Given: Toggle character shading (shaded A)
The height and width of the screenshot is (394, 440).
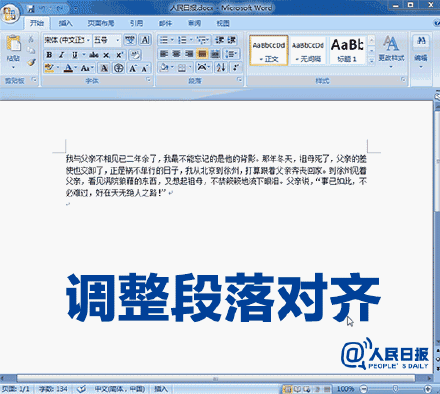Looking at the screenshot, I should 104,68.
